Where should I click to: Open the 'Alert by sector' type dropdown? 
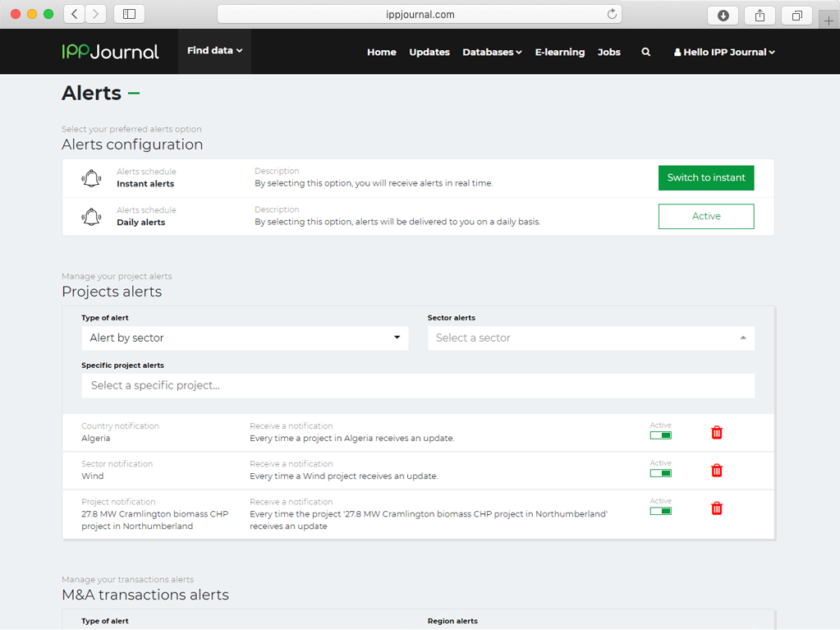pyautogui.click(x=245, y=338)
